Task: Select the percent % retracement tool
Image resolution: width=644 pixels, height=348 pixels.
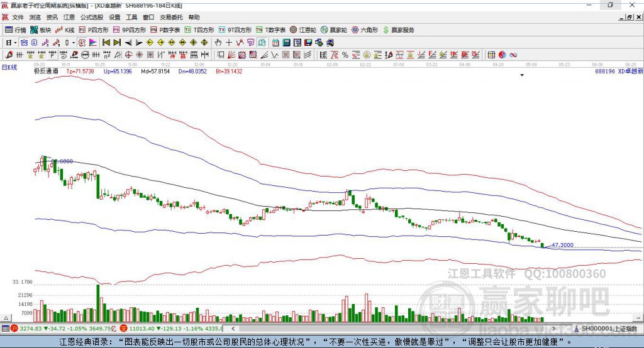Action: [345, 55]
